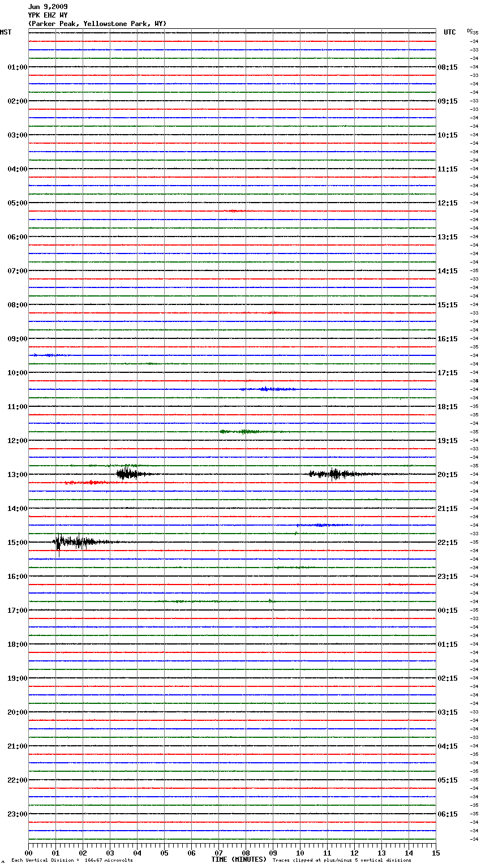481x868 pixels.
Task: Click the '18:15' UTC time label
Action: point(448,407)
